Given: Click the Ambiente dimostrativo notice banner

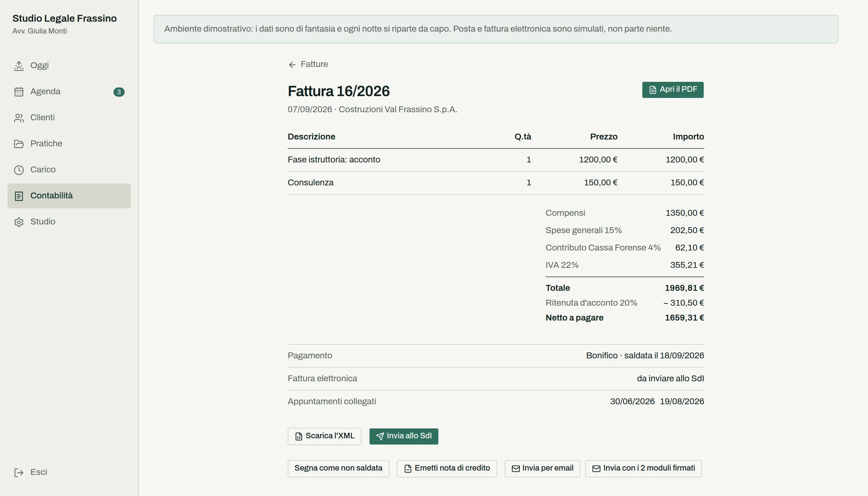Looking at the screenshot, I should 496,29.
